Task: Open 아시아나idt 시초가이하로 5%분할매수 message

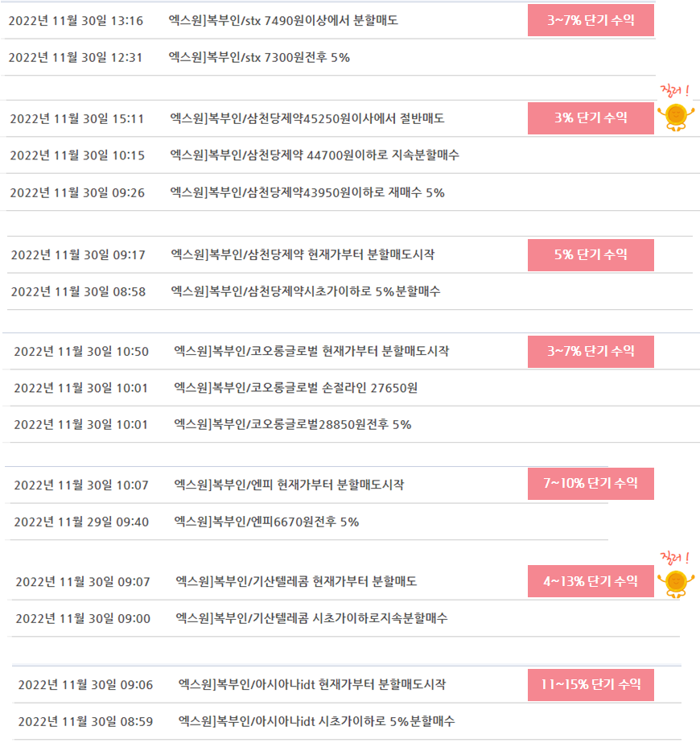Action: point(317,721)
